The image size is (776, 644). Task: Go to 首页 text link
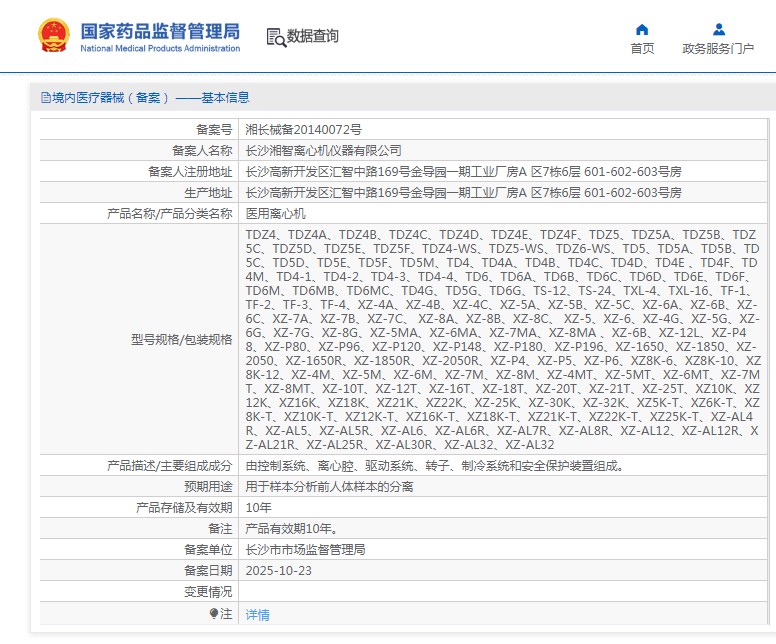pyautogui.click(x=642, y=49)
